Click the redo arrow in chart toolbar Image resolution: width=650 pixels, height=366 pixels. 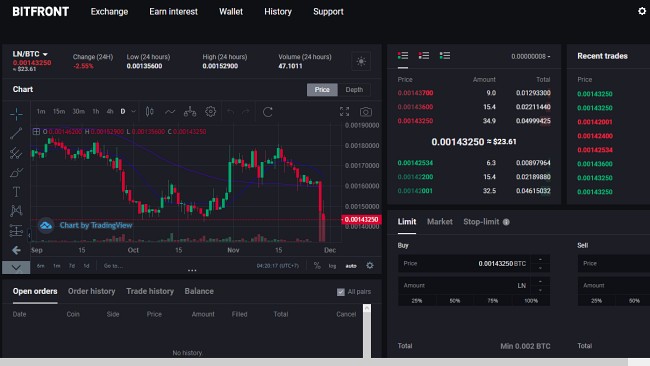tap(246, 111)
